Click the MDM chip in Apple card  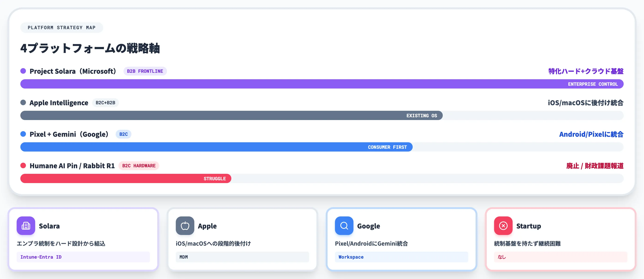242,257
